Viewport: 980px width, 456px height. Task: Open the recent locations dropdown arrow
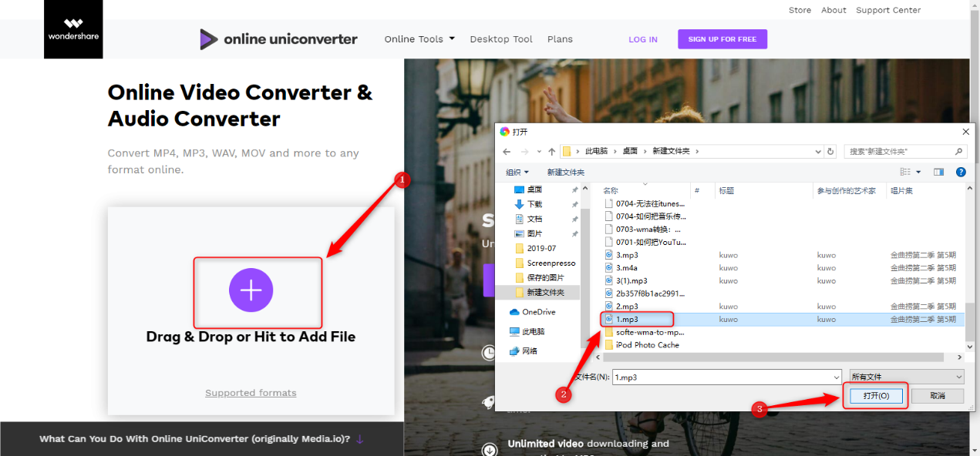539,152
